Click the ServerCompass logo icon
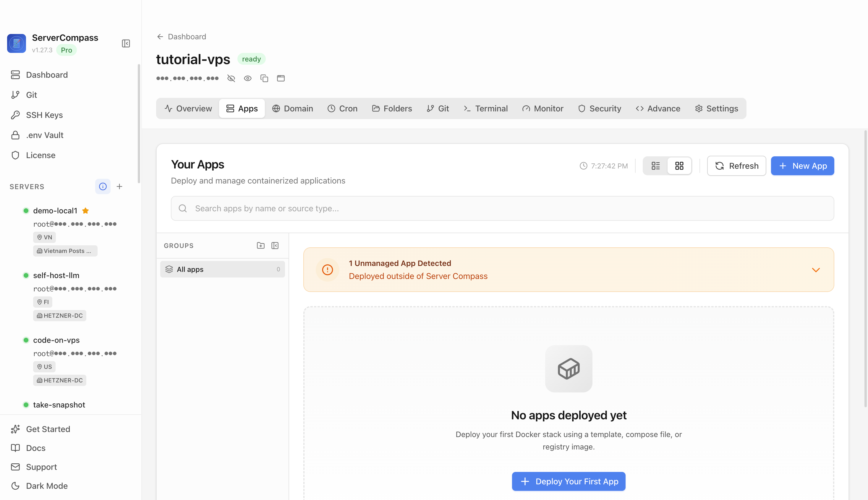Viewport: 868px width, 500px height. tap(17, 43)
